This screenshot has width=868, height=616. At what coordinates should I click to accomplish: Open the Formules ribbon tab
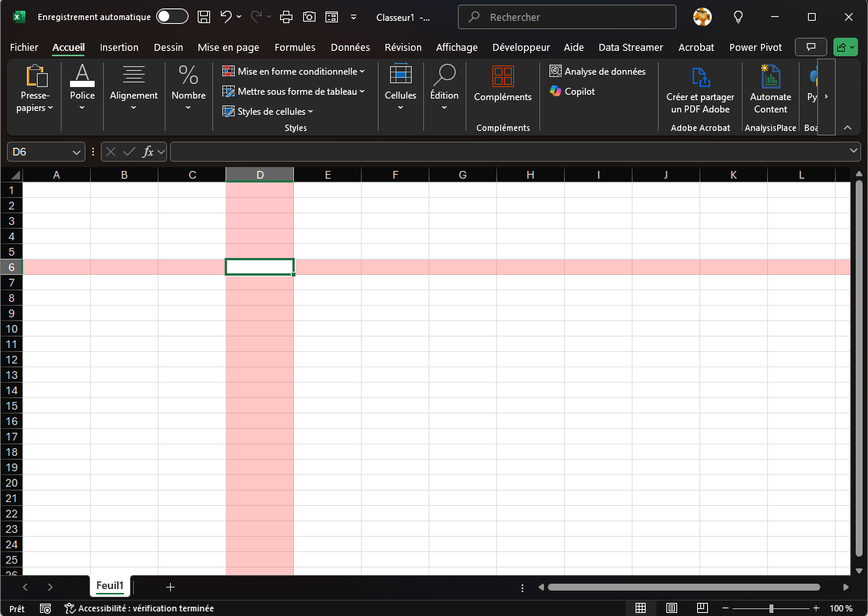point(295,48)
